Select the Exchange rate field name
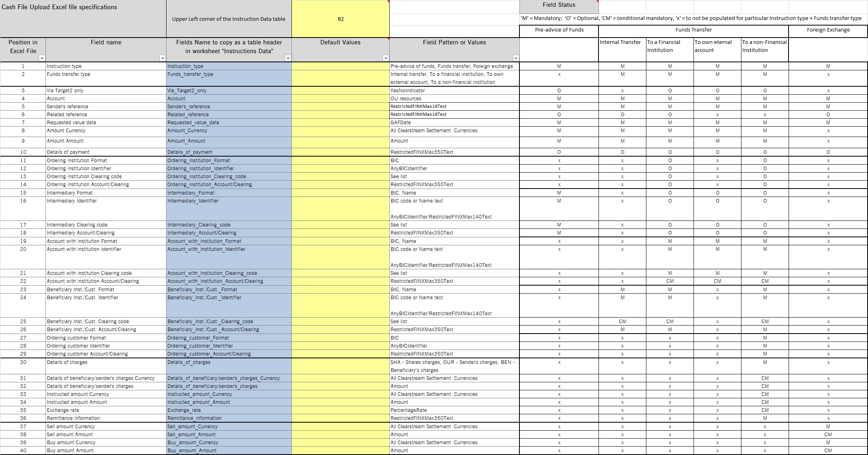 coord(106,410)
